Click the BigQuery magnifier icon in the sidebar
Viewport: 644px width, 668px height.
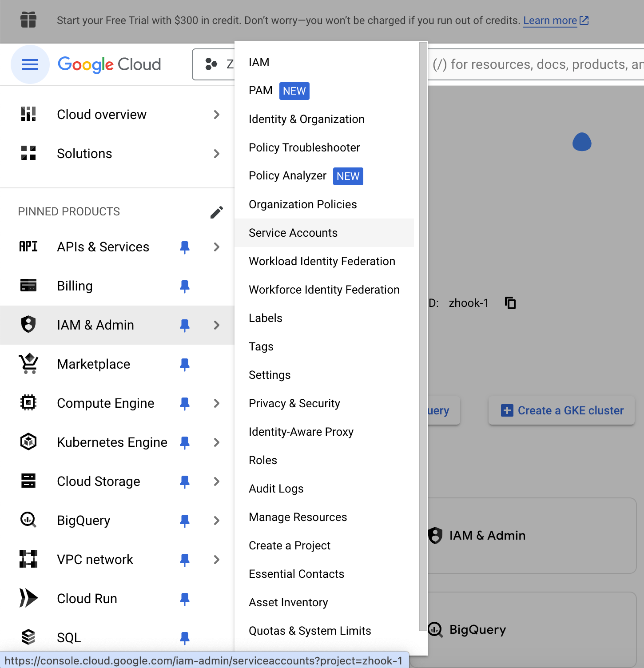point(28,520)
